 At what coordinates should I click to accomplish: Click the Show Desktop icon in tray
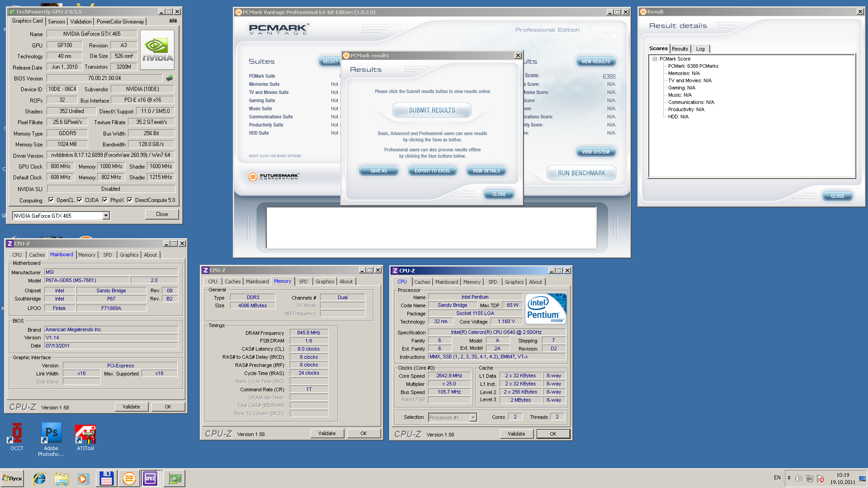pyautogui.click(x=863, y=478)
